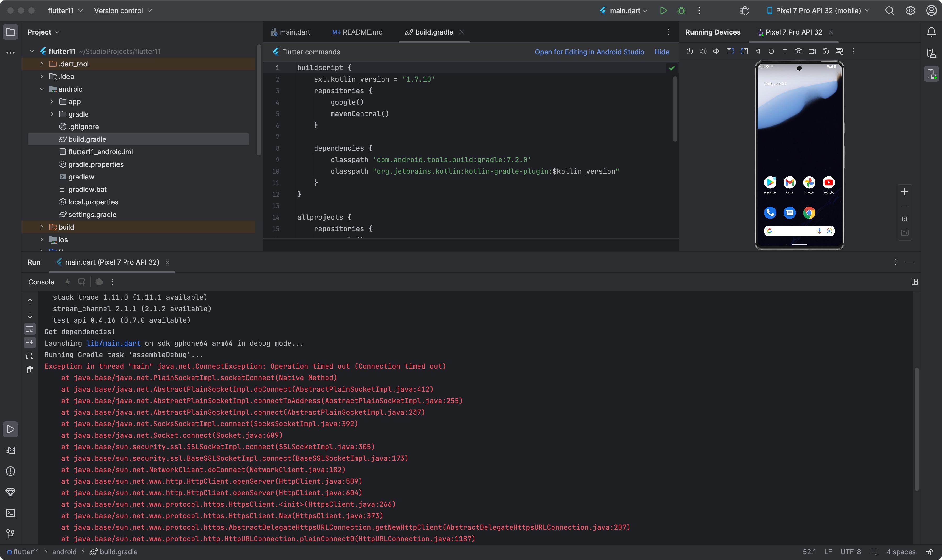Take emulator screenshot with camera icon
Viewport: 942px width, 560px height.
(798, 51)
